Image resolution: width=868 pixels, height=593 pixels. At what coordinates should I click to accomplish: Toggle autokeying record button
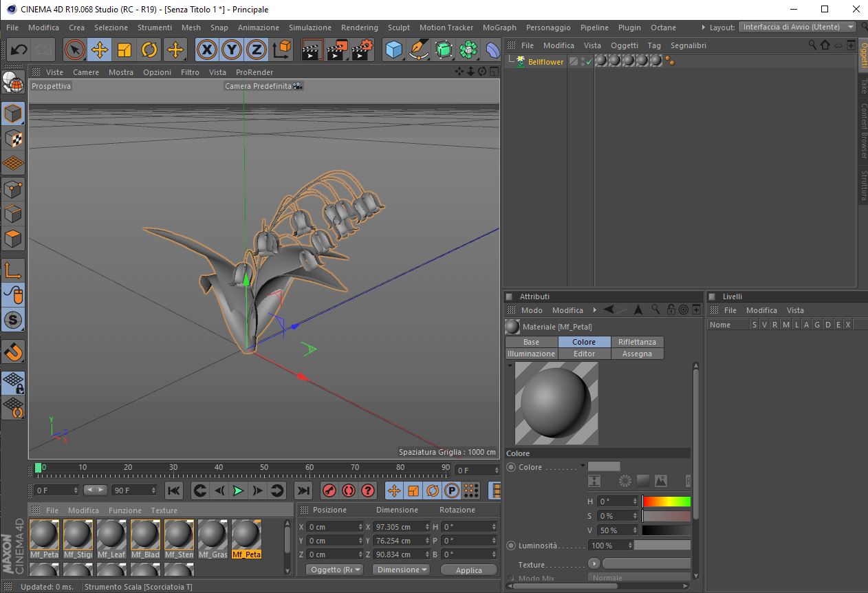[349, 490]
